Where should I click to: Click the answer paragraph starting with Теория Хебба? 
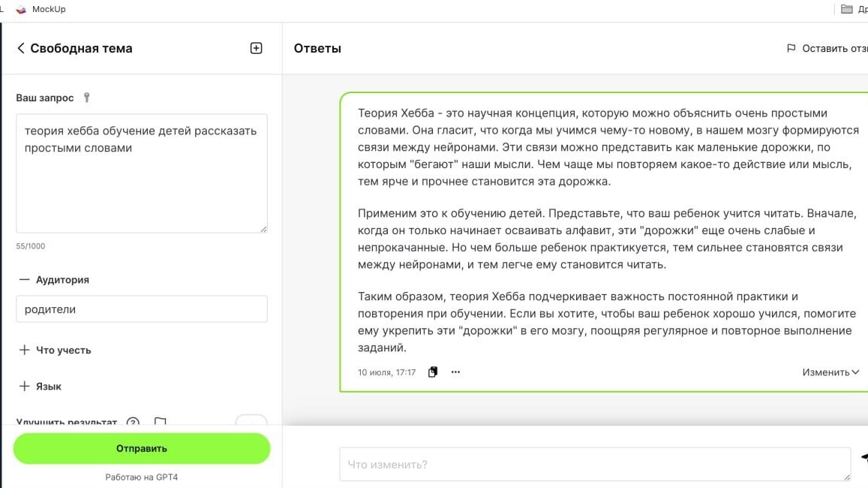point(608,147)
